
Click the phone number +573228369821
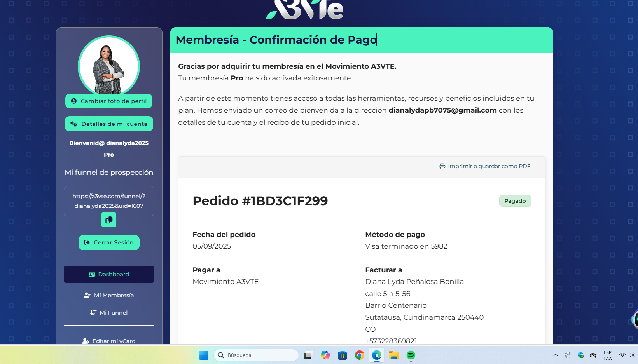tap(391, 341)
